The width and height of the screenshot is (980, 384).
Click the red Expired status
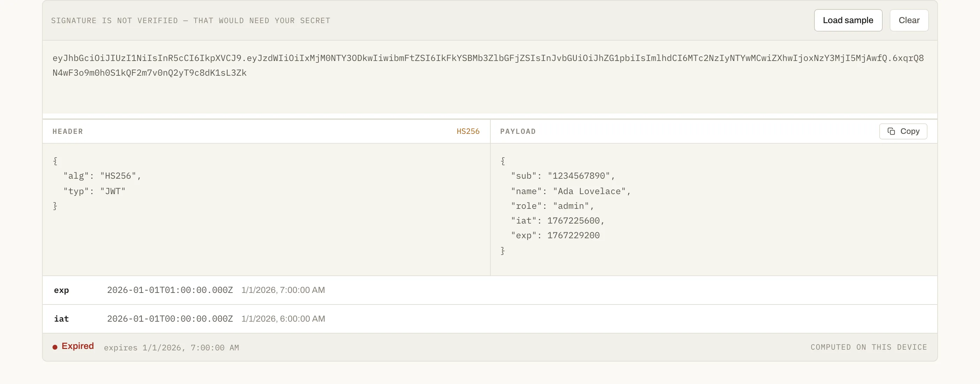[x=73, y=346]
